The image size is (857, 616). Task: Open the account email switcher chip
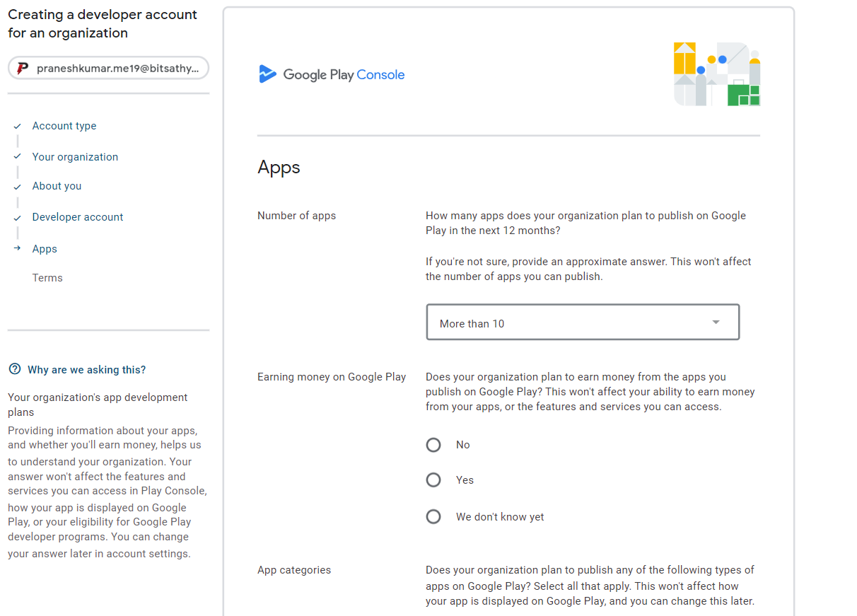click(109, 69)
